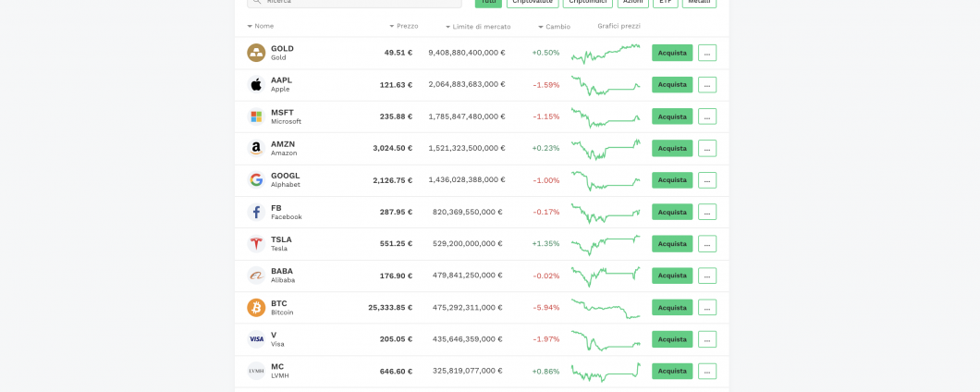Select the Criptovalute filter tab

click(533, 3)
